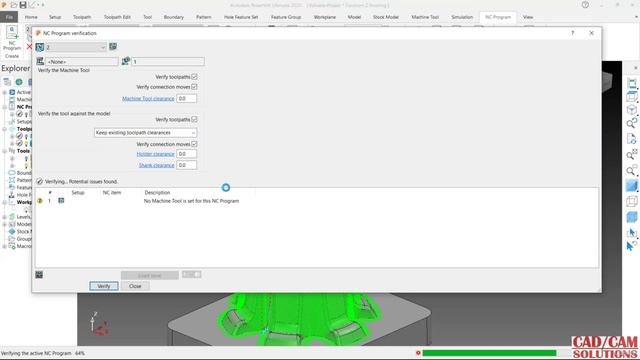Screen dimensions: 640x360
Task: Switch to the Stock Model tab
Action: tap(386, 17)
